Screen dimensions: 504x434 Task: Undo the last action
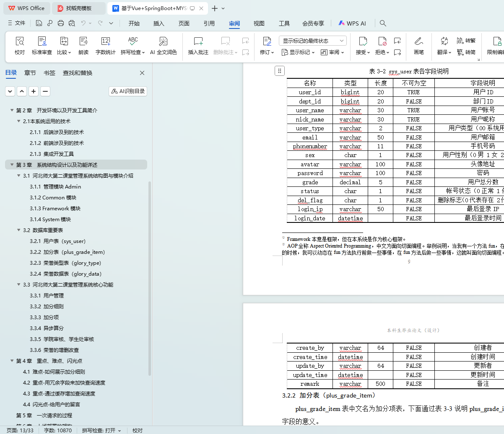coord(83,23)
